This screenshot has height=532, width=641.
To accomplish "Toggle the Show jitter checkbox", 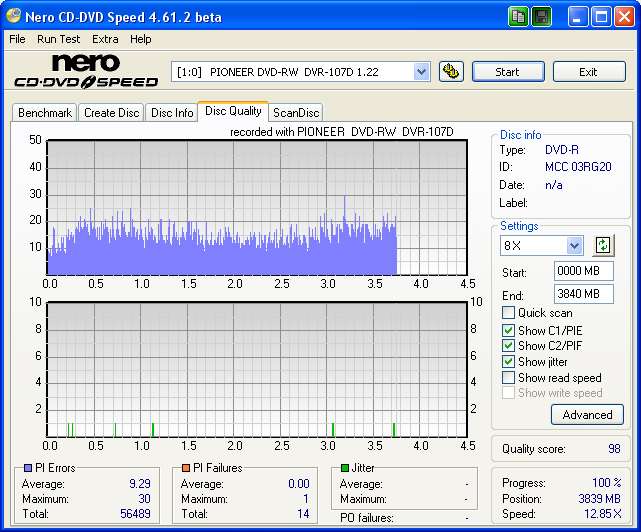I will (x=508, y=362).
